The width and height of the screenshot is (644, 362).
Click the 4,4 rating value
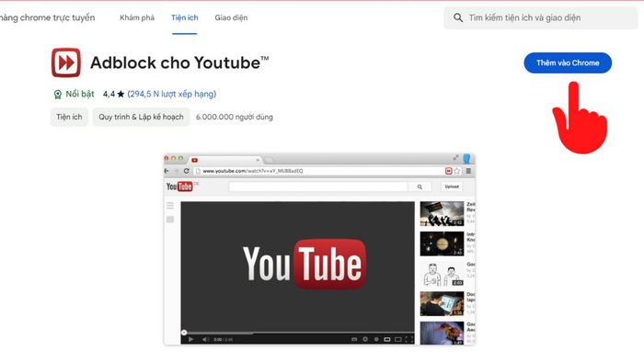click(x=109, y=94)
